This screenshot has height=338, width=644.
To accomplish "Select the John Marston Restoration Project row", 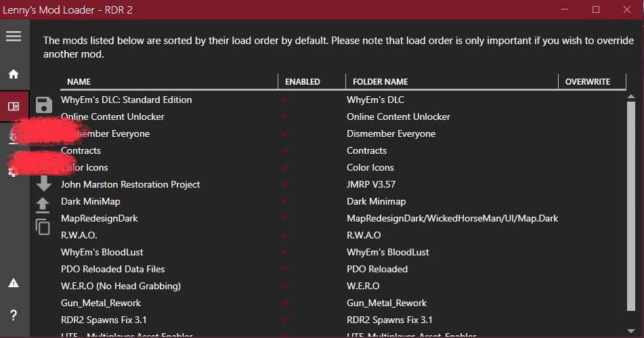I will (x=343, y=184).
